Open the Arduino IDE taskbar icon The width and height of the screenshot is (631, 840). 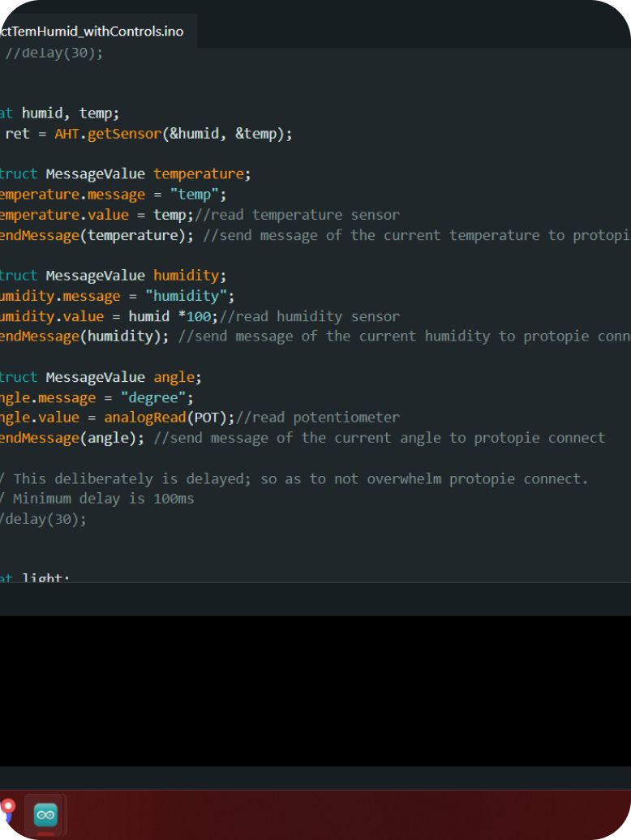[x=45, y=814]
